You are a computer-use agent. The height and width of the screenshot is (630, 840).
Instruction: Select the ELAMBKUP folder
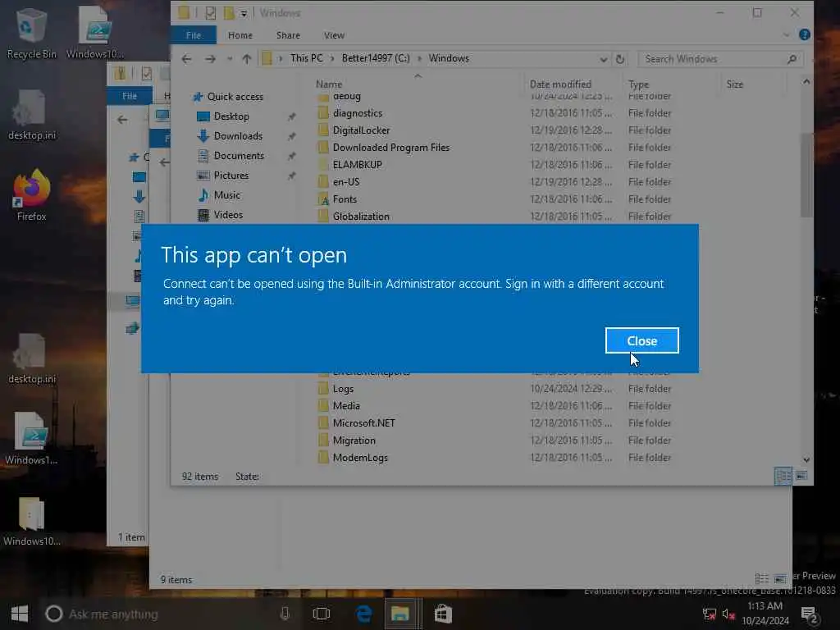click(358, 164)
